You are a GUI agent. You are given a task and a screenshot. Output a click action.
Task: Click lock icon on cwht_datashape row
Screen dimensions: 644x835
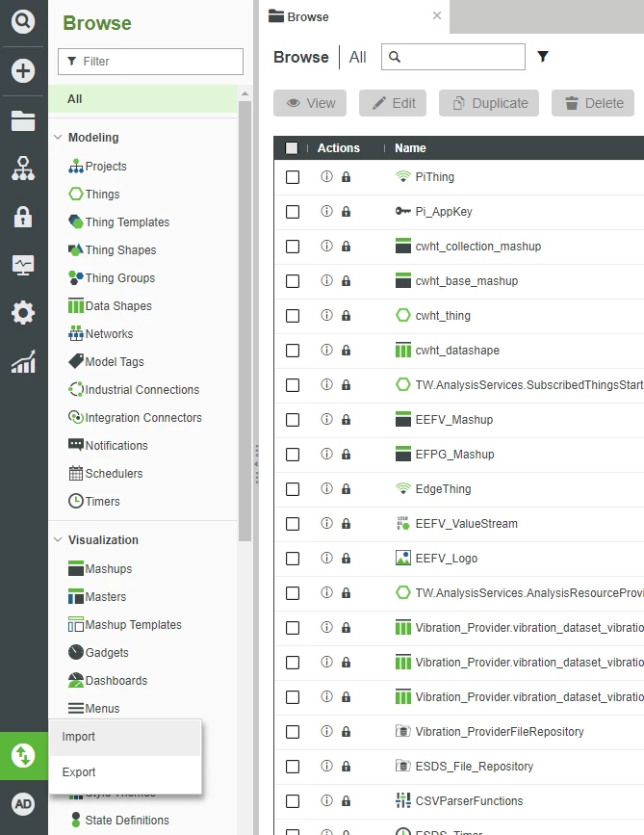(346, 350)
